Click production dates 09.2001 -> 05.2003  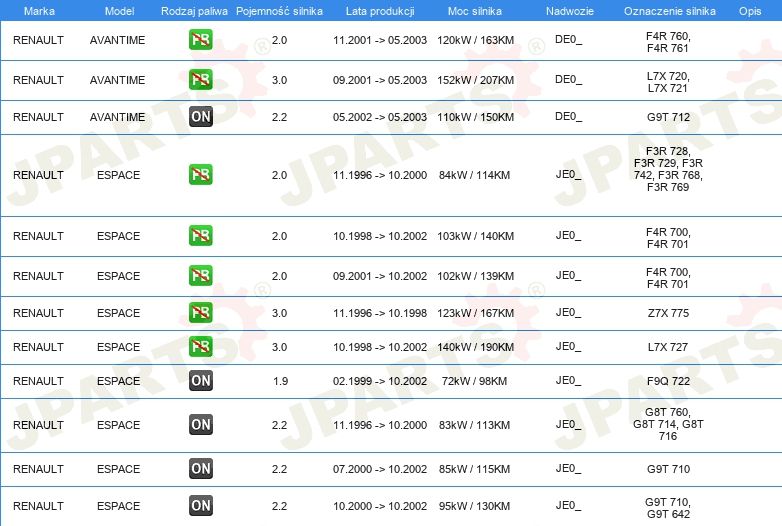(380, 80)
